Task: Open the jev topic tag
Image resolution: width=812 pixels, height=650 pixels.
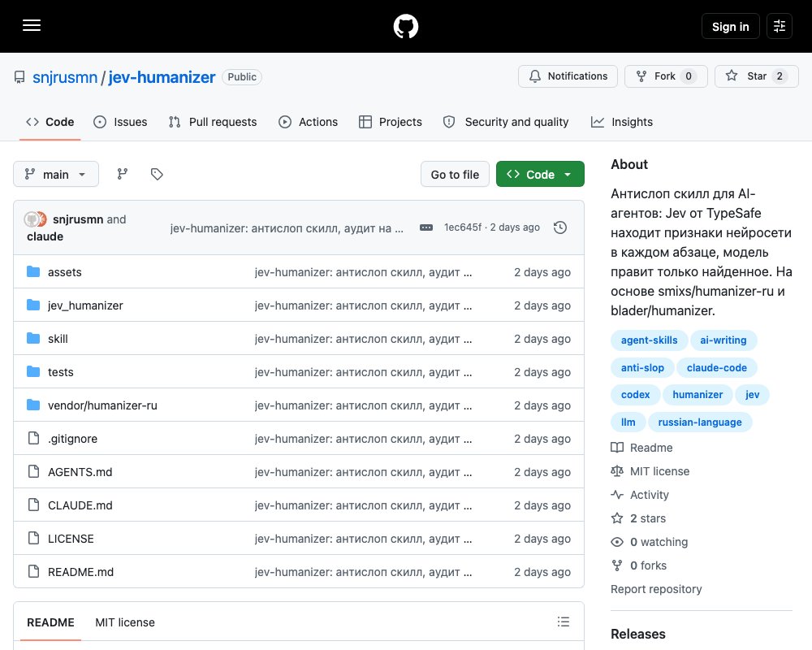Action: pyautogui.click(x=753, y=394)
